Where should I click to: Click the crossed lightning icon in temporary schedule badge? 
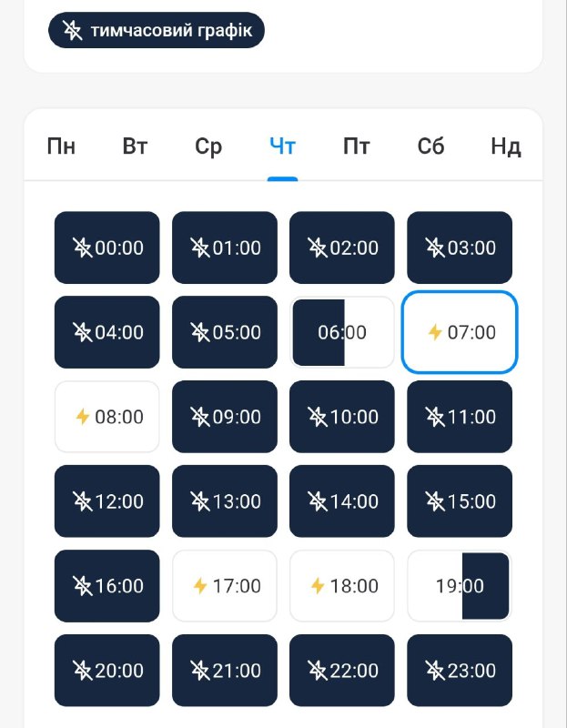coord(73,31)
